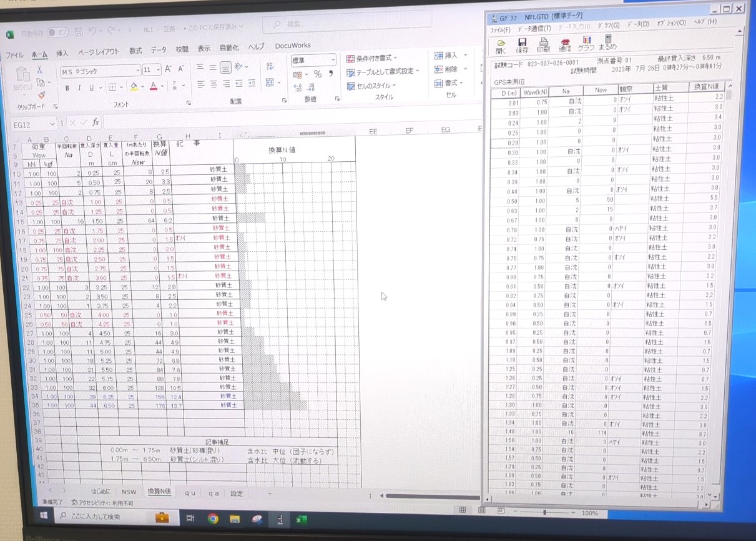
Task: Open the DocuWorks ribbon tab
Action: click(x=293, y=46)
